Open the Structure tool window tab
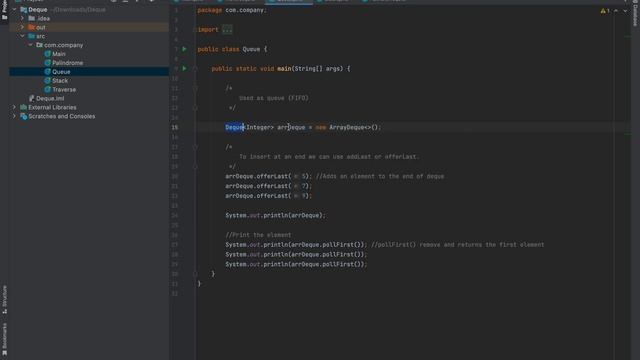Screen dimensions: 640x360 click(4, 300)
